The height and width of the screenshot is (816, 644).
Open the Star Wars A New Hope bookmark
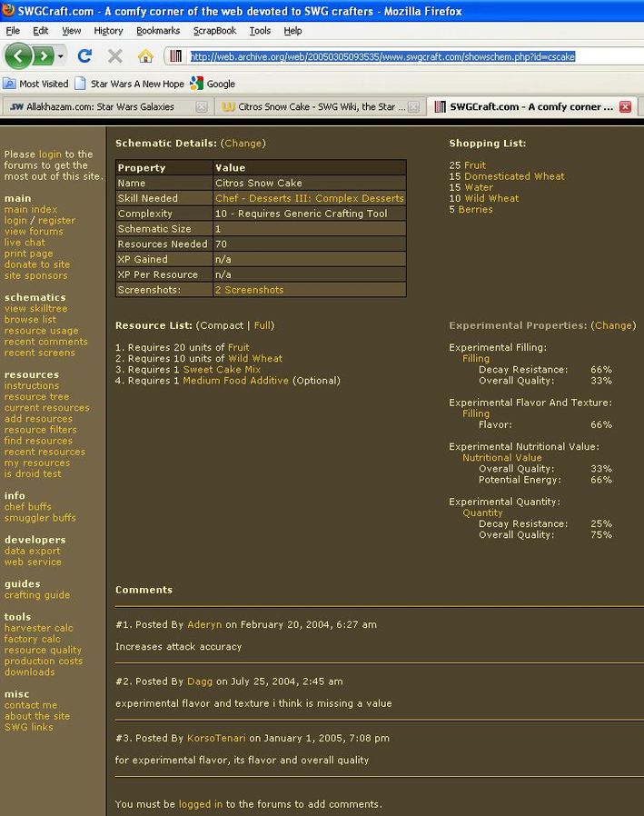click(x=130, y=84)
